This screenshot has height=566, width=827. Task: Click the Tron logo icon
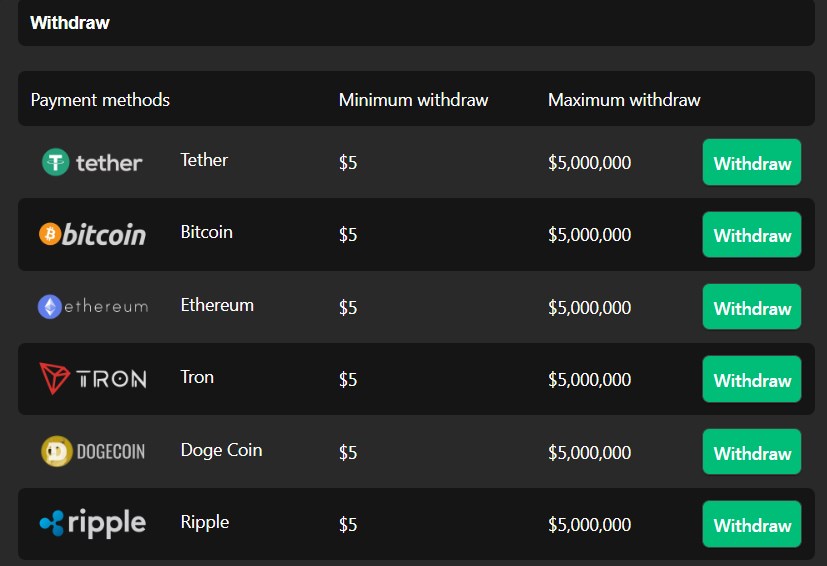(92, 379)
